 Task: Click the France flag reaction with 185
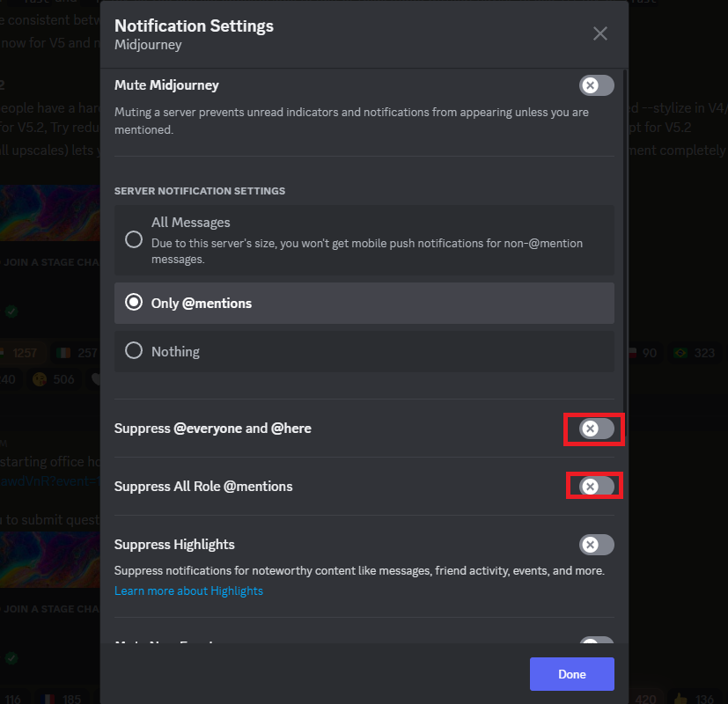click(62, 700)
